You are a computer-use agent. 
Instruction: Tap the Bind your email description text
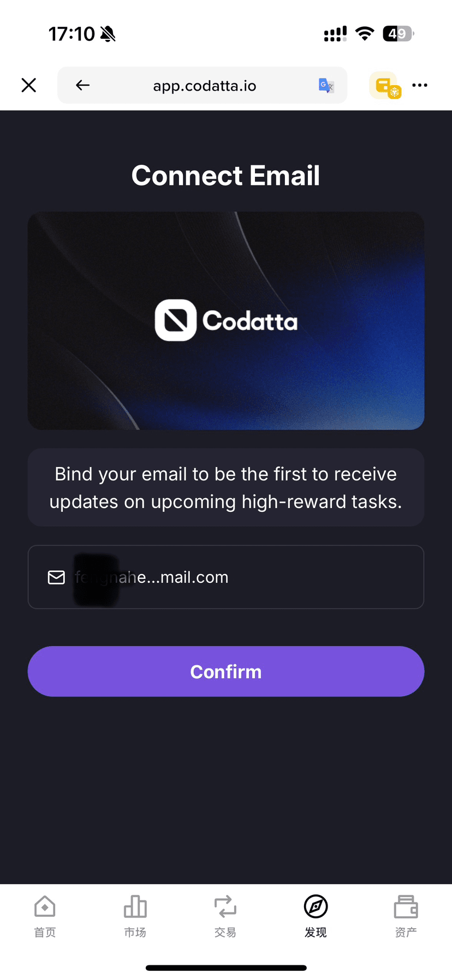(x=226, y=488)
